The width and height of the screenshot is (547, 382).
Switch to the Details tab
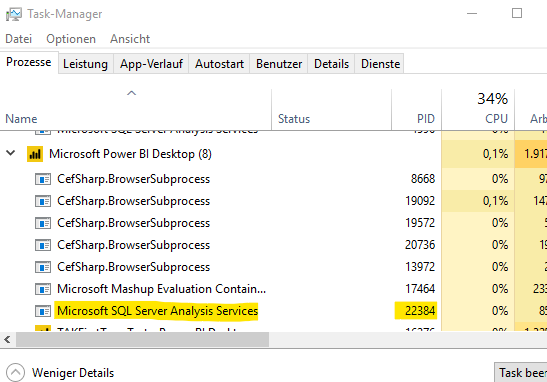coord(331,64)
